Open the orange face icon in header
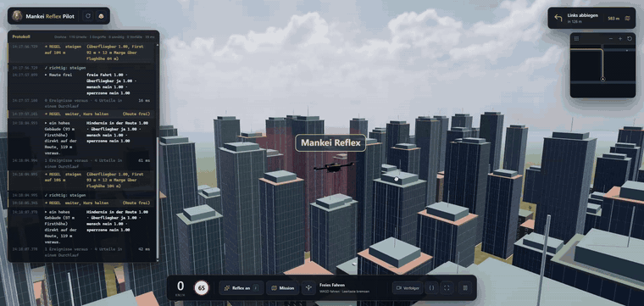The height and width of the screenshot is (306, 644). 100,16
